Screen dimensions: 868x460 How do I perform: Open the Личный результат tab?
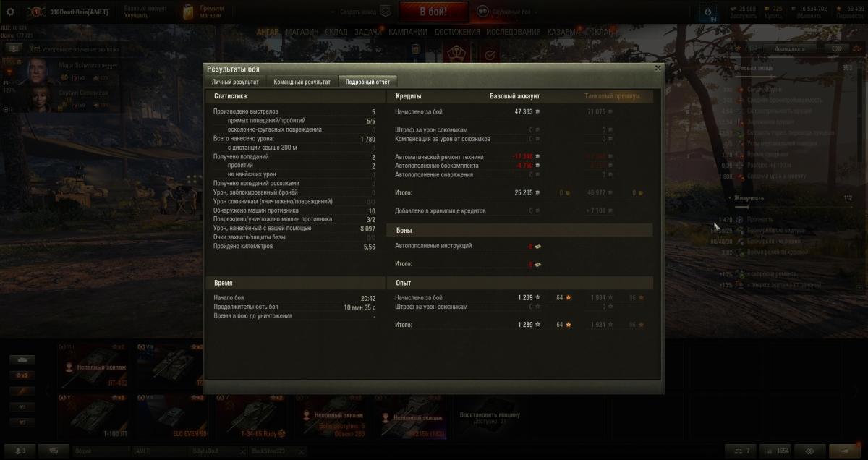(x=235, y=82)
